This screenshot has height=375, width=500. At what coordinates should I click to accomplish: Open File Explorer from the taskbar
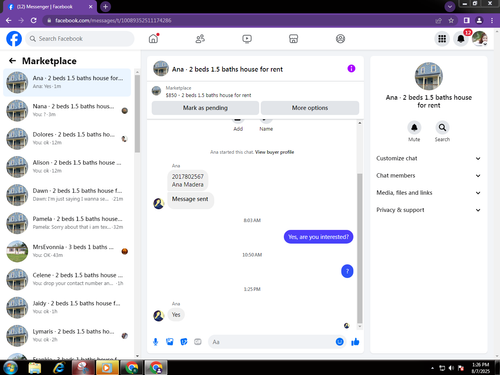35,368
